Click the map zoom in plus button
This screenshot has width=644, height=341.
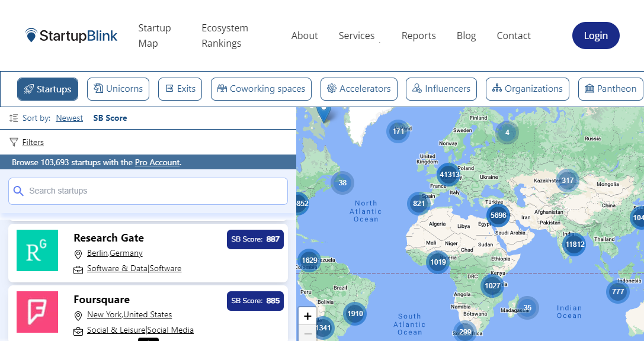tap(307, 316)
